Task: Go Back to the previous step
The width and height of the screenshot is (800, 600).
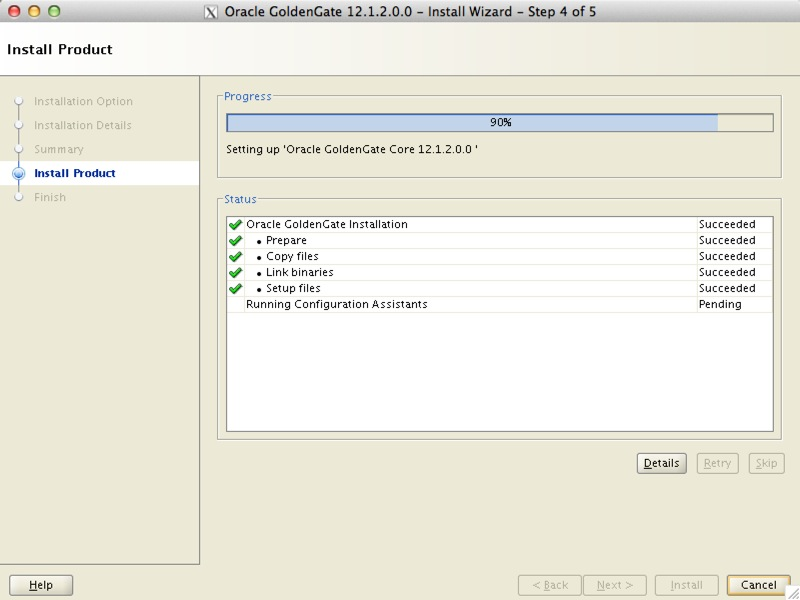Action: click(x=550, y=585)
